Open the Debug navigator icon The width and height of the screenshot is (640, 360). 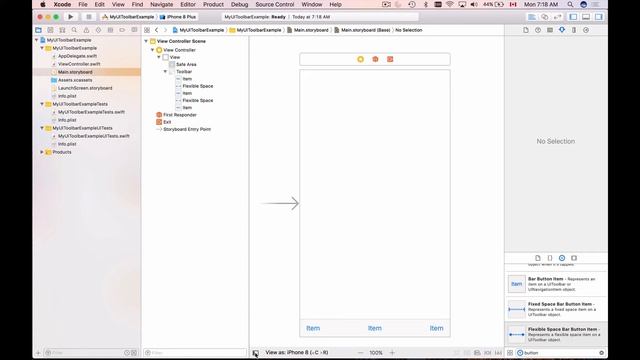click(x=110, y=30)
